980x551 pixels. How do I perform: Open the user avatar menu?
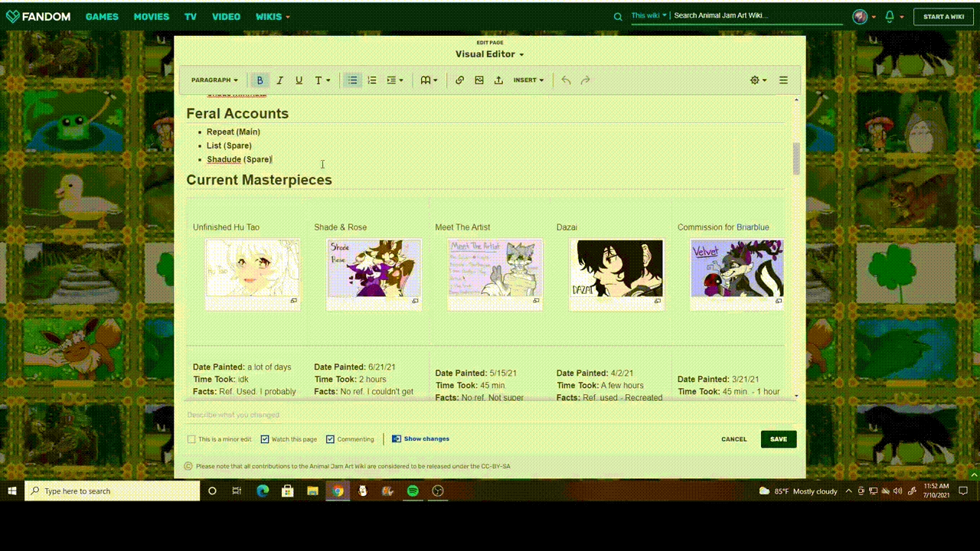point(860,16)
